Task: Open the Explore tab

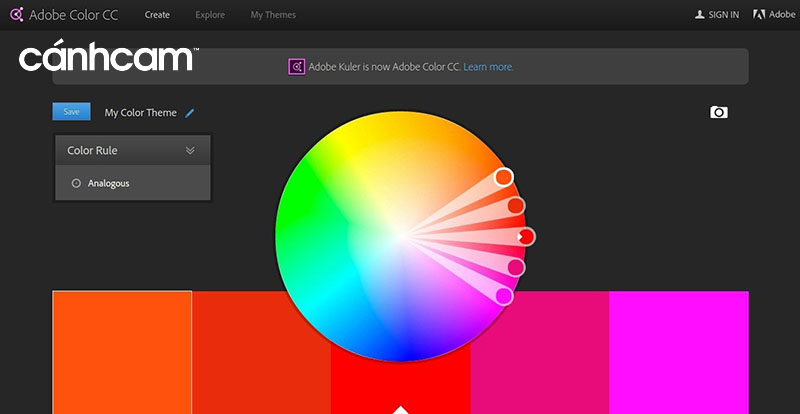Action: tap(210, 15)
